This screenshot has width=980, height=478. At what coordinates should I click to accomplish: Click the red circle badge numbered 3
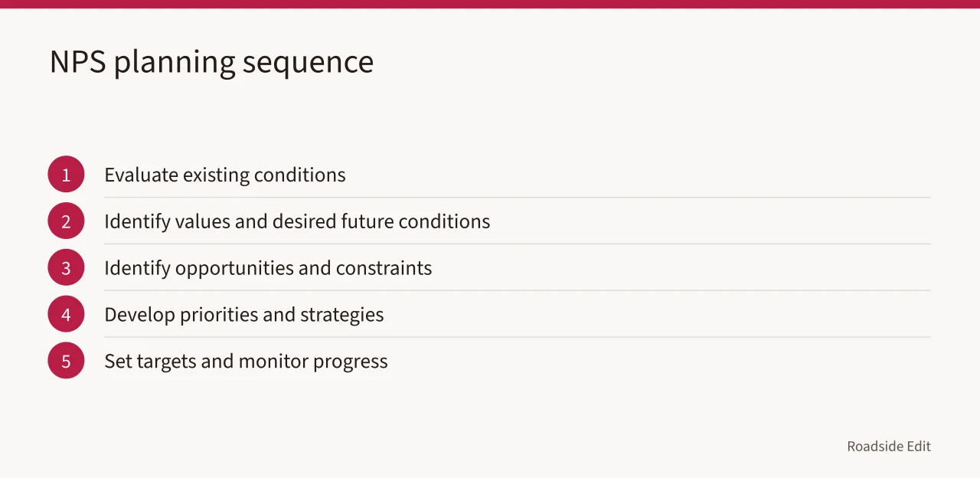(66, 267)
